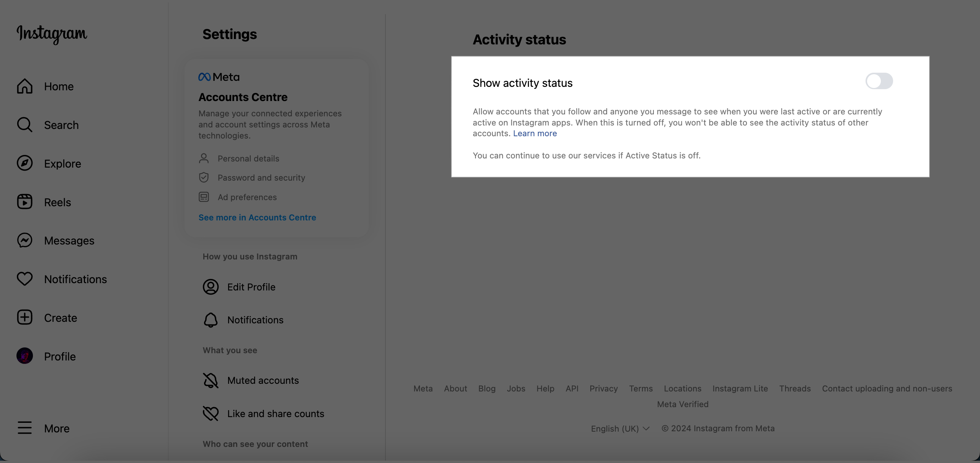Open Like and share counts settings

coord(276,413)
